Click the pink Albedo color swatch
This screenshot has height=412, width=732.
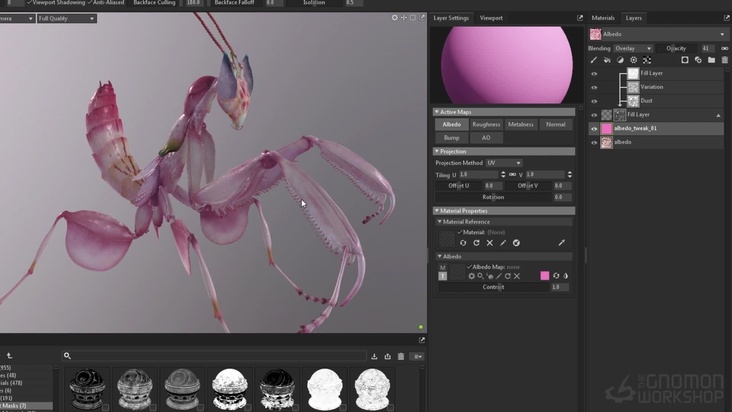click(x=545, y=276)
